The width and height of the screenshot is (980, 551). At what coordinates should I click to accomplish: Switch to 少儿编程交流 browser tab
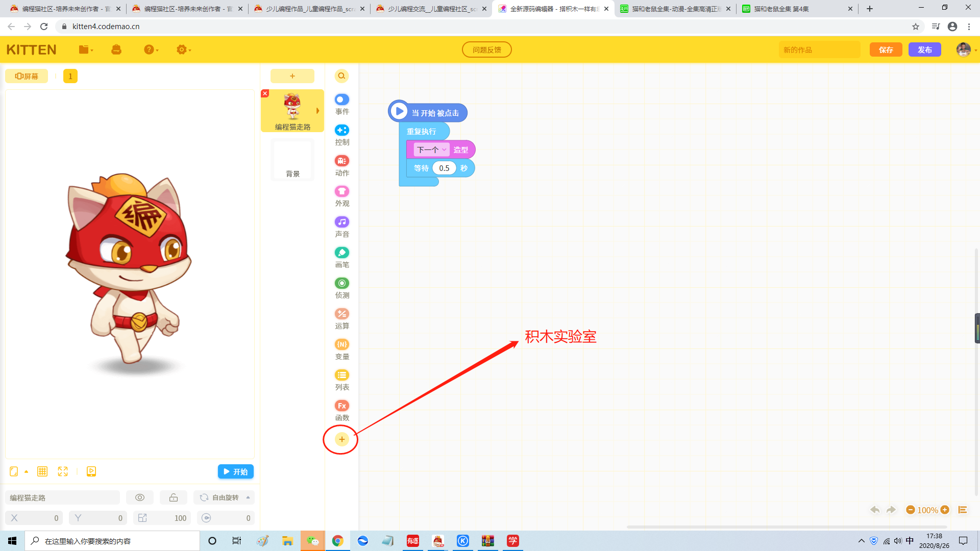point(431,9)
